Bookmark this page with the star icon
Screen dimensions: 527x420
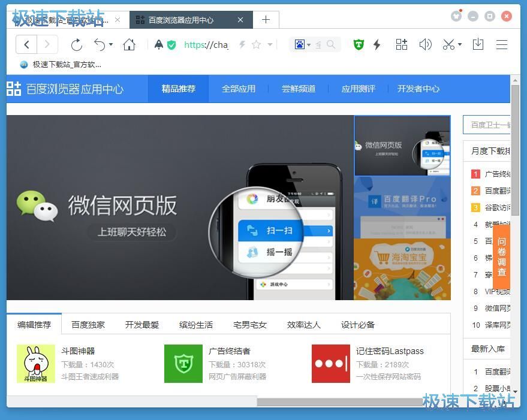coord(257,44)
